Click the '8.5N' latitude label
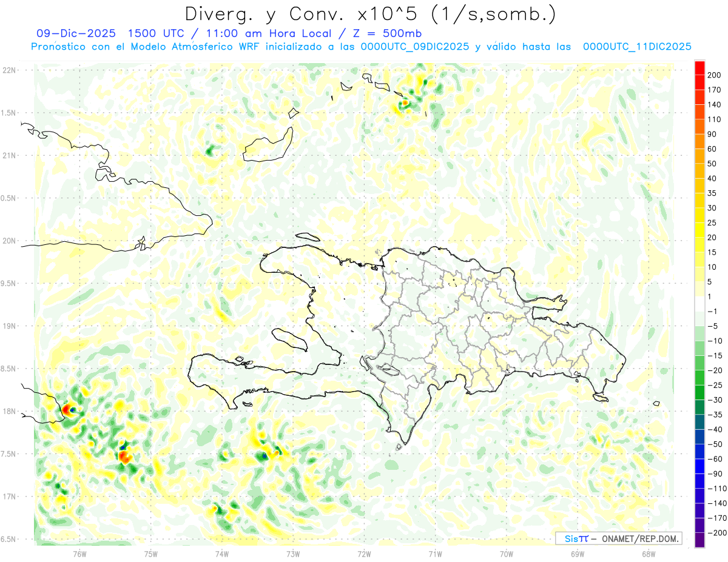The image size is (728, 562). pyautogui.click(x=8, y=369)
